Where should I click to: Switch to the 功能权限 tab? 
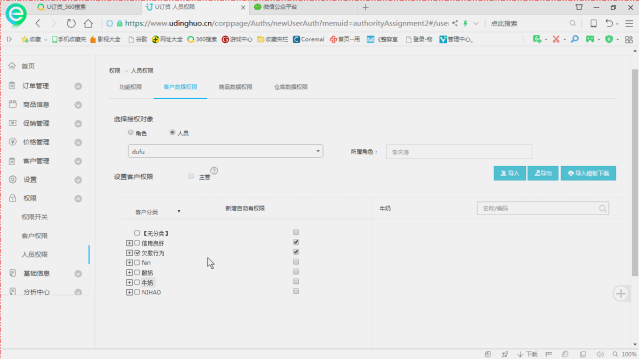(x=131, y=87)
